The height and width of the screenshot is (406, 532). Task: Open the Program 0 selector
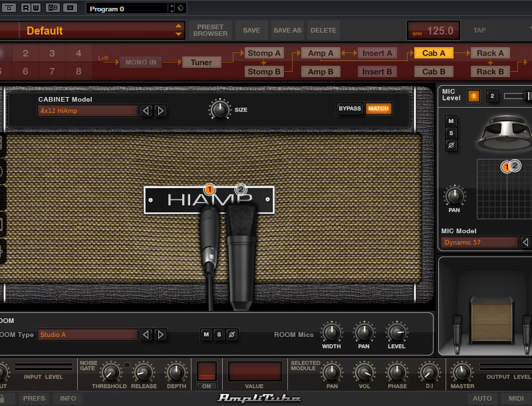[127, 9]
